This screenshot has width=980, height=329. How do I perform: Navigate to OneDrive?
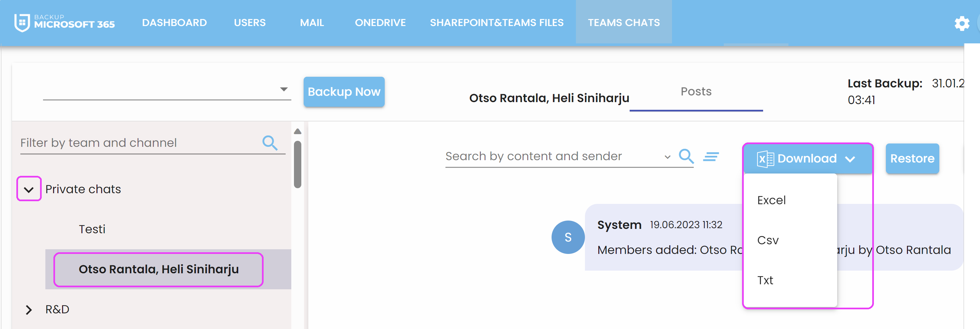[380, 22]
